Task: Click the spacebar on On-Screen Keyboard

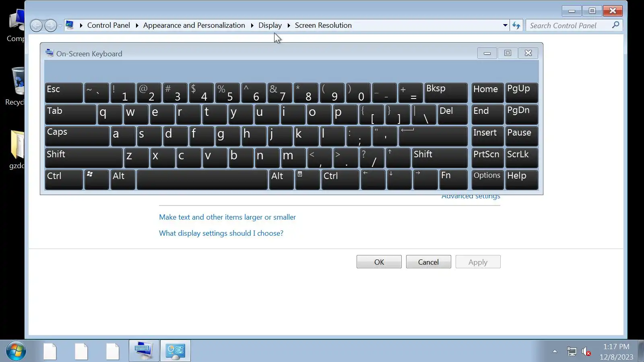Action: 202,179
